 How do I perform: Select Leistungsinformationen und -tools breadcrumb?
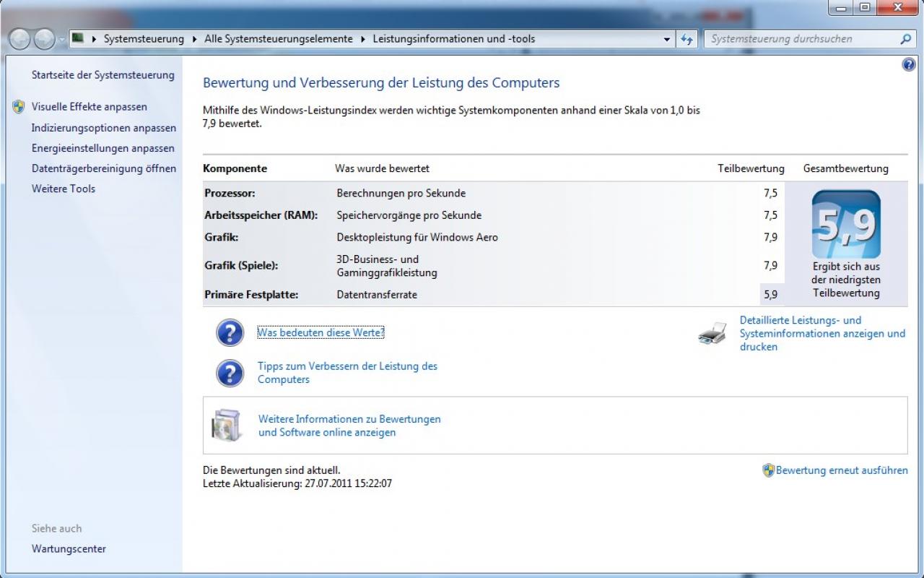[454, 39]
